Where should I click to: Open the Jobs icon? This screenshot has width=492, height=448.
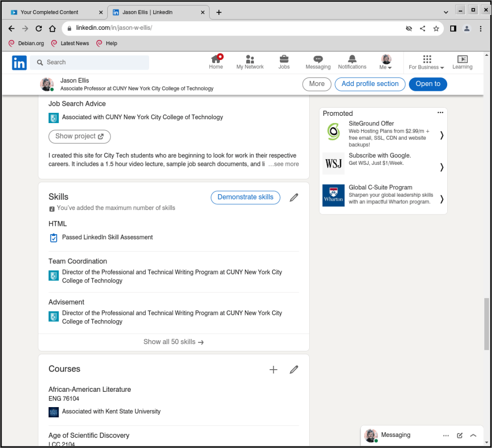pos(284,62)
